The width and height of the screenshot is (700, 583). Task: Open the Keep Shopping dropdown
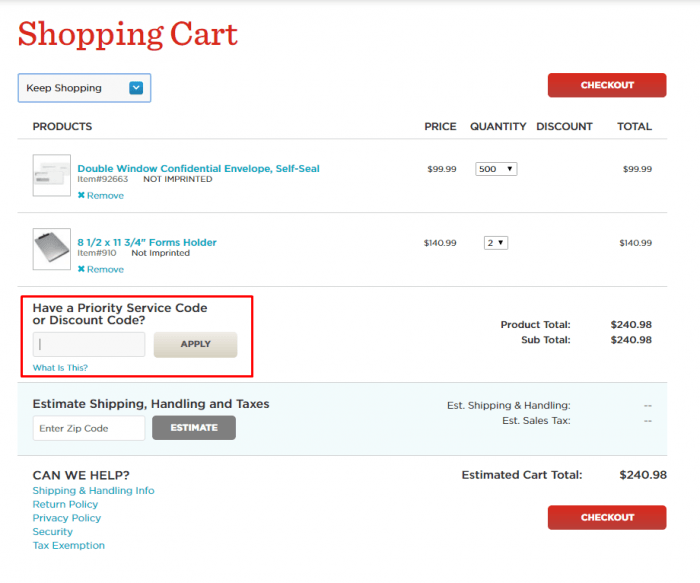pyautogui.click(x=84, y=88)
